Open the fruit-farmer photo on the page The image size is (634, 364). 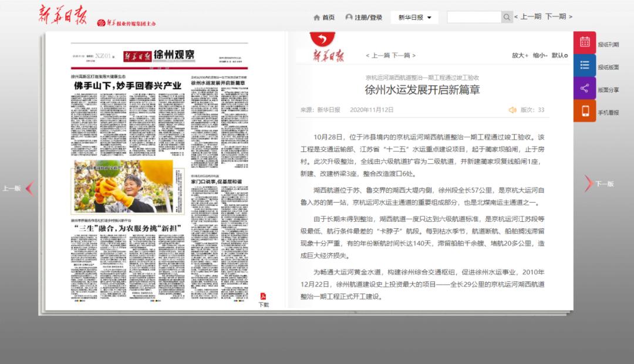128,187
